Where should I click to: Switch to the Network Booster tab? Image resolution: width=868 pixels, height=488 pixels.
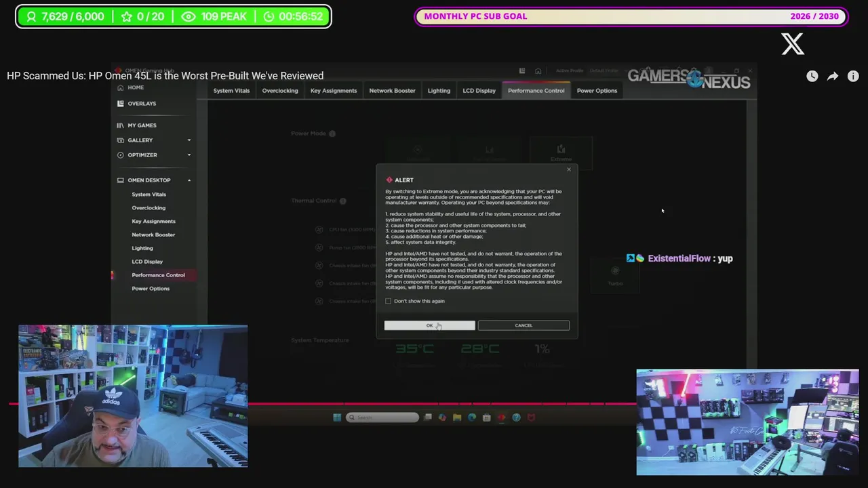click(392, 91)
